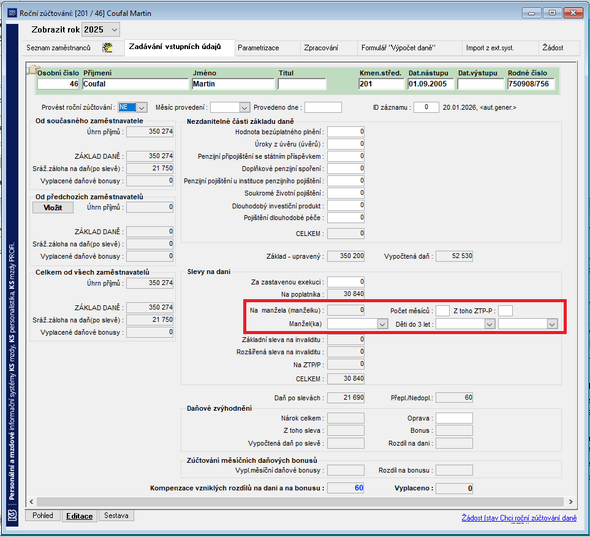Switch to the Parametrizace tab
The image size is (590, 537).
pos(259,48)
